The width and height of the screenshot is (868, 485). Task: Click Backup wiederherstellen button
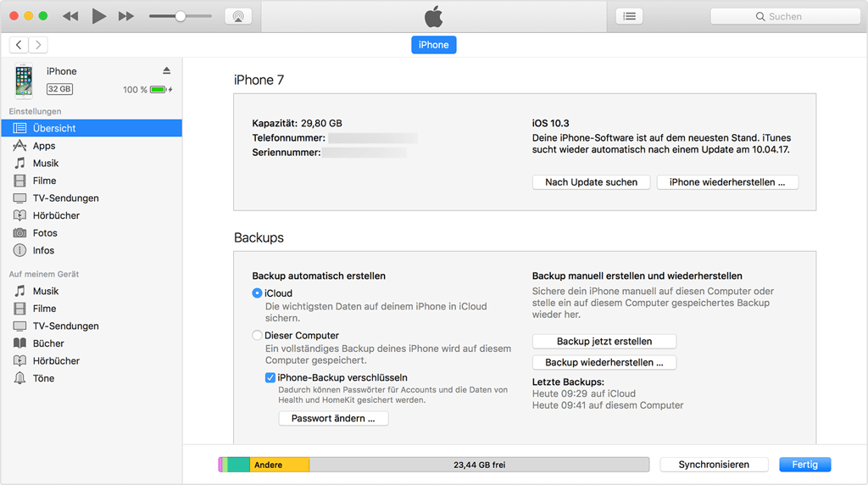[604, 363]
